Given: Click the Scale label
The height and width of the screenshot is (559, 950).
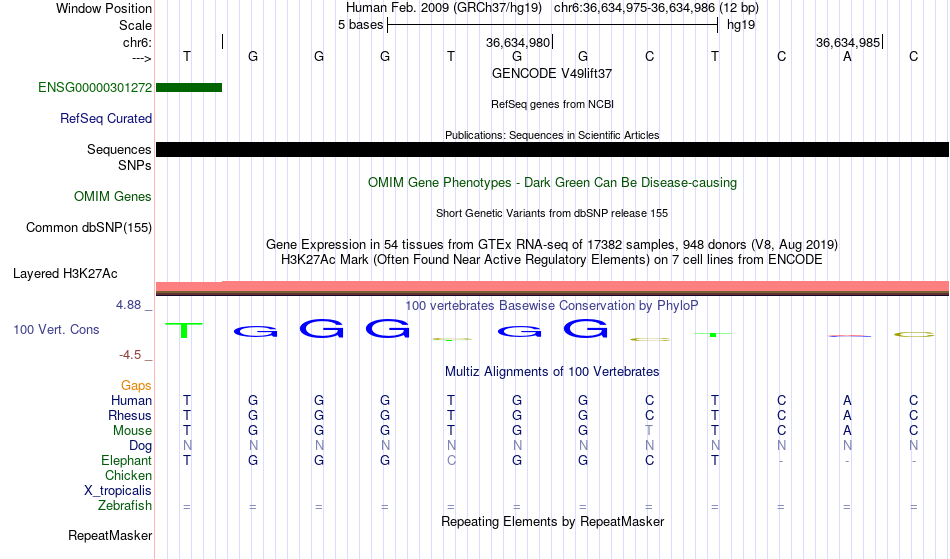Looking at the screenshot, I should tap(136, 25).
